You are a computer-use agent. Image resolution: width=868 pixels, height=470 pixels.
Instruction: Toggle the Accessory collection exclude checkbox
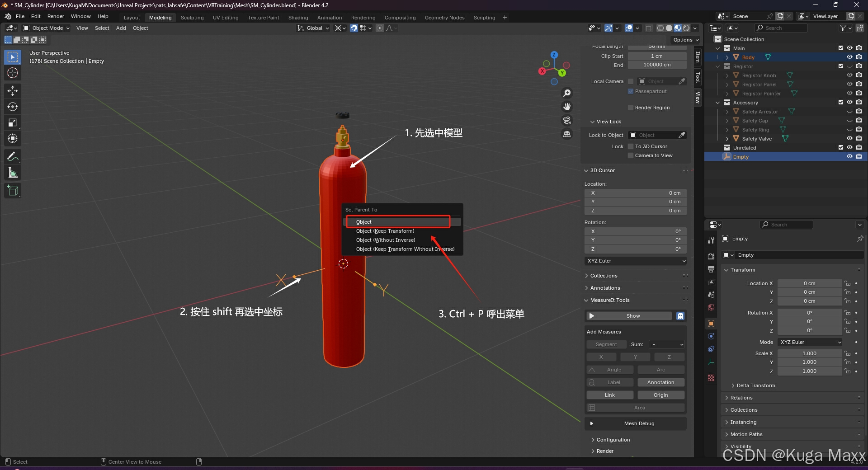pyautogui.click(x=841, y=102)
